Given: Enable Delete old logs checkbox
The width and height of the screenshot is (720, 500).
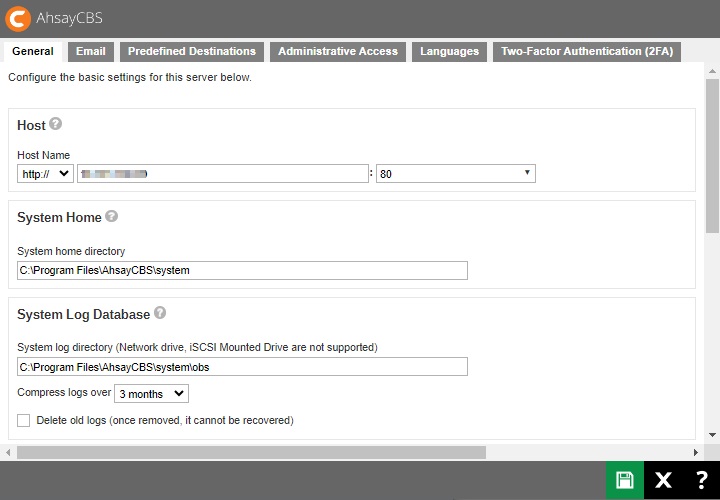Looking at the screenshot, I should (24, 420).
